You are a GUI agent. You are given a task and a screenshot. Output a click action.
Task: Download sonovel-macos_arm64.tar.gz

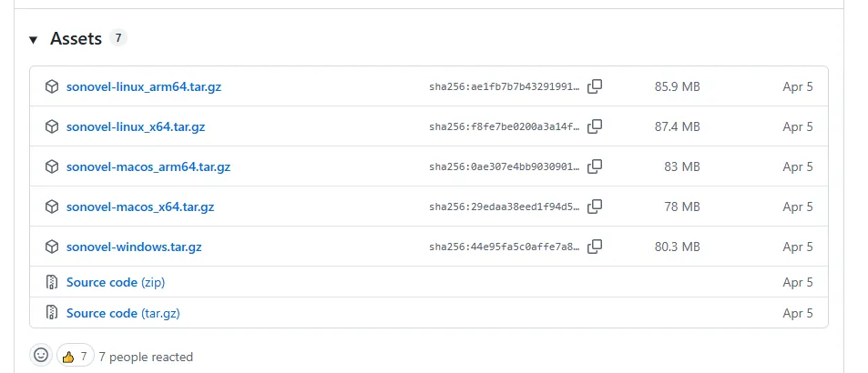(148, 166)
